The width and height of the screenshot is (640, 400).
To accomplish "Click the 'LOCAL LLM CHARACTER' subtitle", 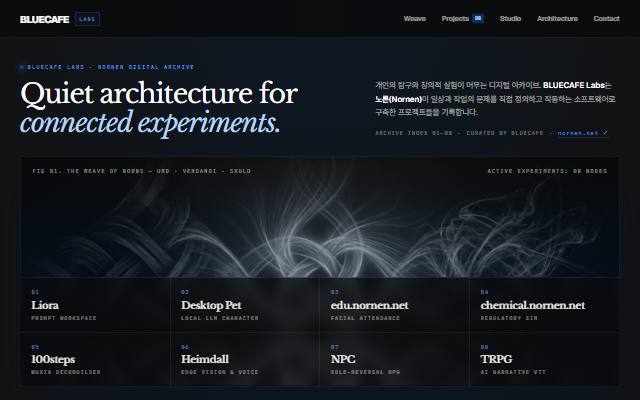I will (220, 318).
